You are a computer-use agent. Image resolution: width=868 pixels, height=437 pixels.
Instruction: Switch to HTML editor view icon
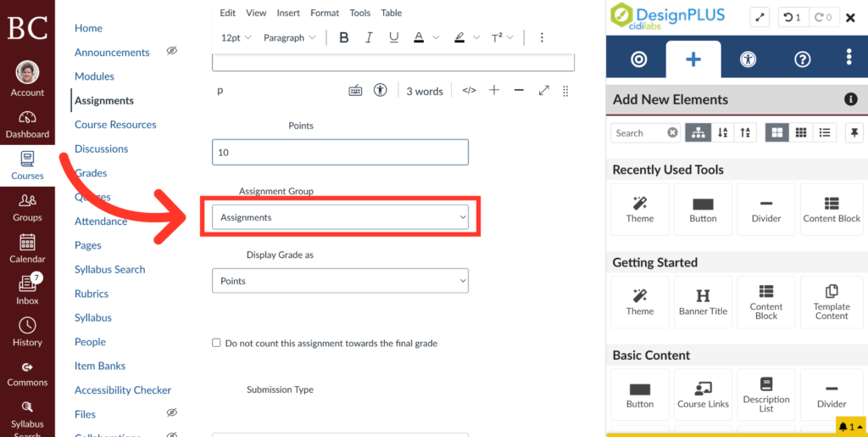point(469,91)
